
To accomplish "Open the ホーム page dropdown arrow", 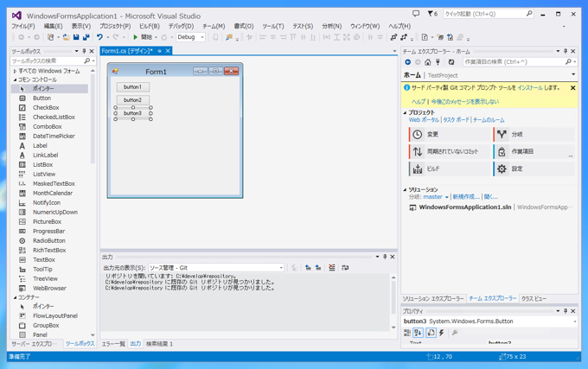I will [573, 74].
